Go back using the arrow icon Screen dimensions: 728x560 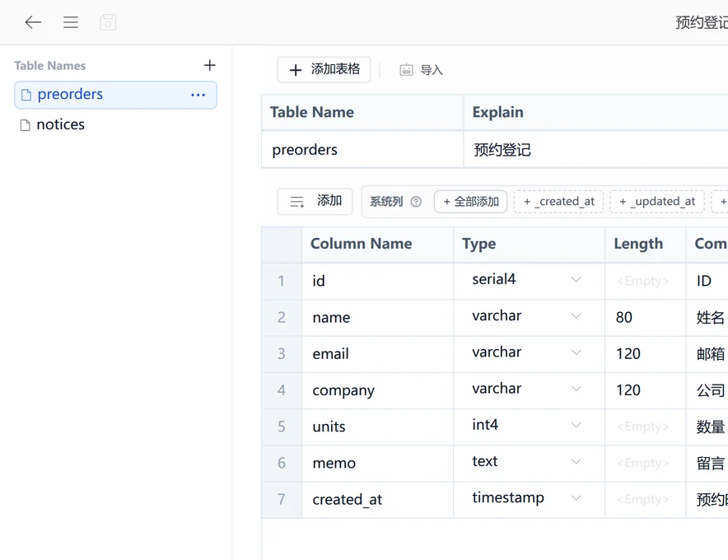(x=33, y=22)
